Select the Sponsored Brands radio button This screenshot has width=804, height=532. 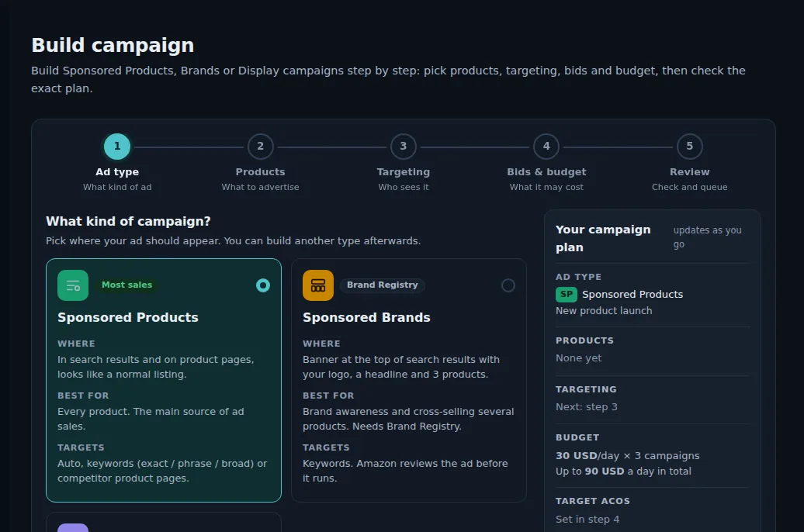(508, 285)
